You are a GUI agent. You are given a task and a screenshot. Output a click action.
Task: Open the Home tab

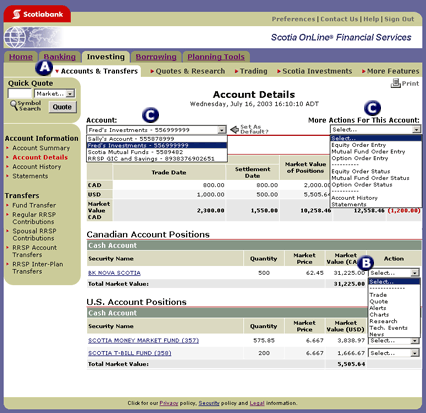click(21, 57)
